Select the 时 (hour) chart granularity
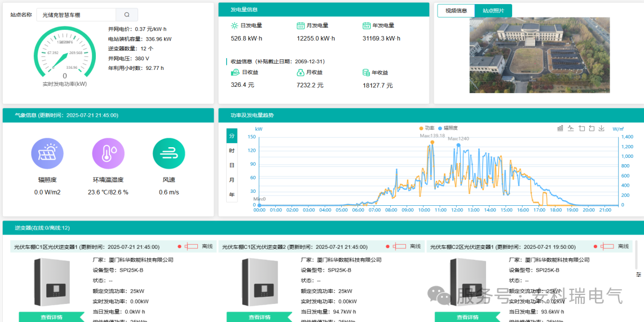Screen dimensions: 644x322 [232, 151]
